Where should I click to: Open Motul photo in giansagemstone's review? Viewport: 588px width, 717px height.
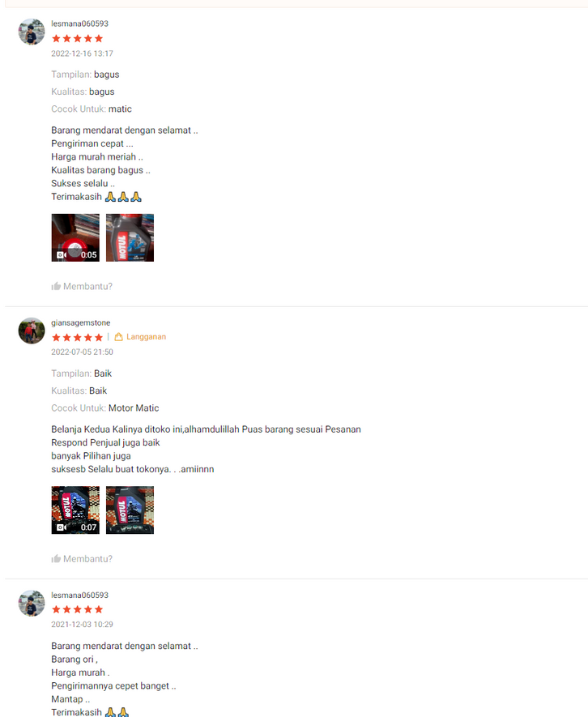pos(130,510)
